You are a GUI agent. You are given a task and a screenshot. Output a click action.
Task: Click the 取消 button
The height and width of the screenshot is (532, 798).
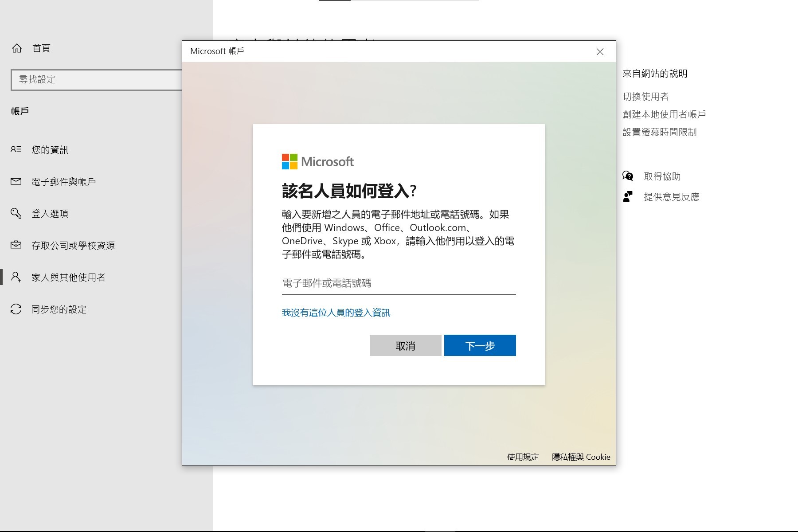[406, 345]
